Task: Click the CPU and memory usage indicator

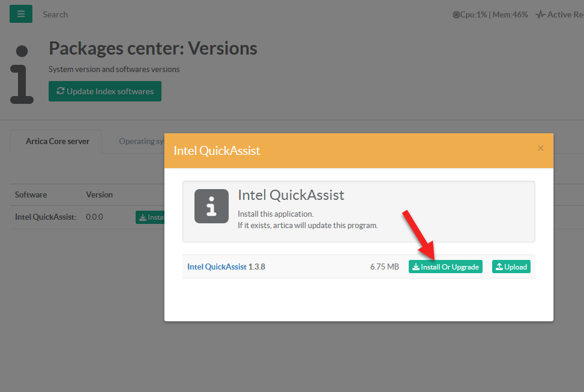Action: point(490,14)
